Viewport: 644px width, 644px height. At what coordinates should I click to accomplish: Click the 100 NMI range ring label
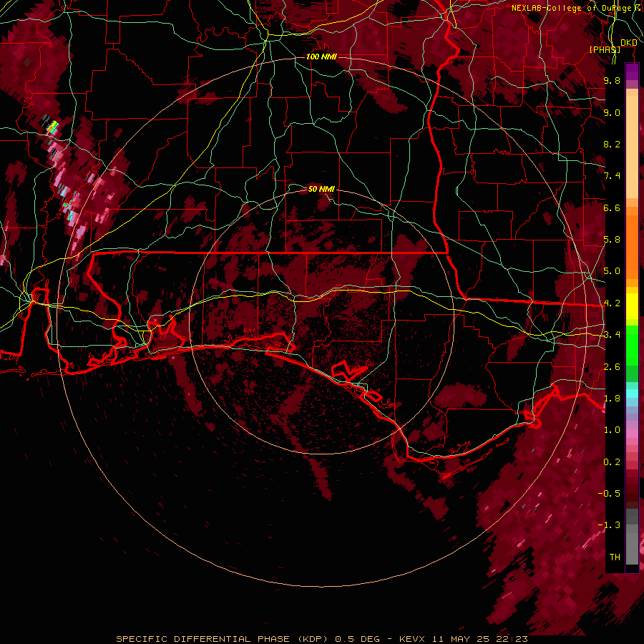coord(321,57)
